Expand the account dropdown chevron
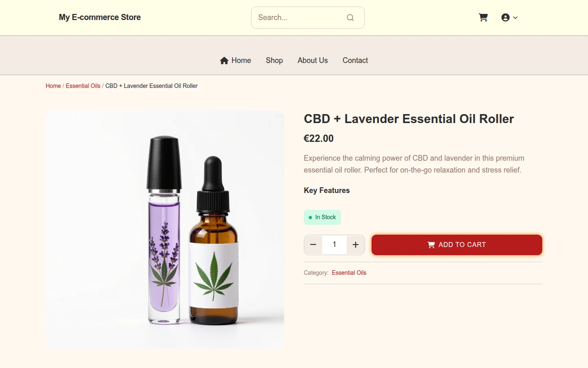Image resolution: width=588 pixels, height=368 pixels. [515, 18]
